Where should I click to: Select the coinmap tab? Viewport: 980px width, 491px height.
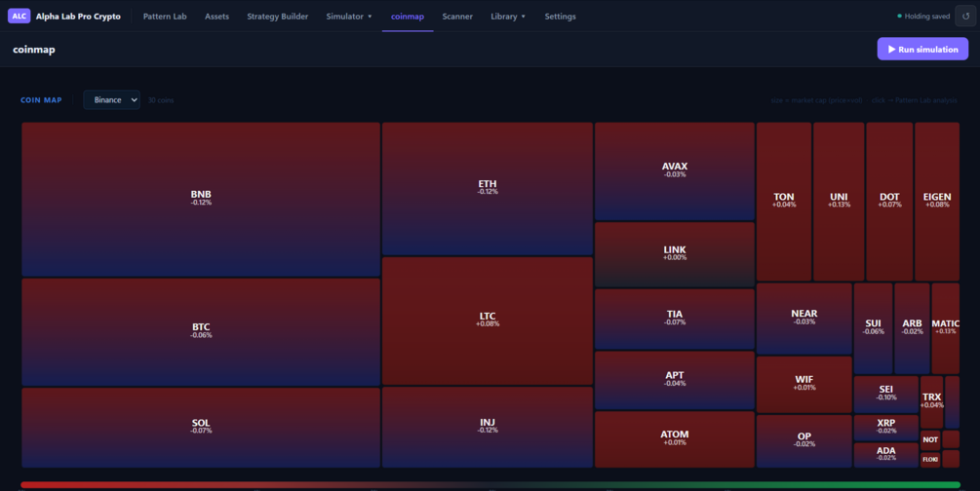click(408, 17)
